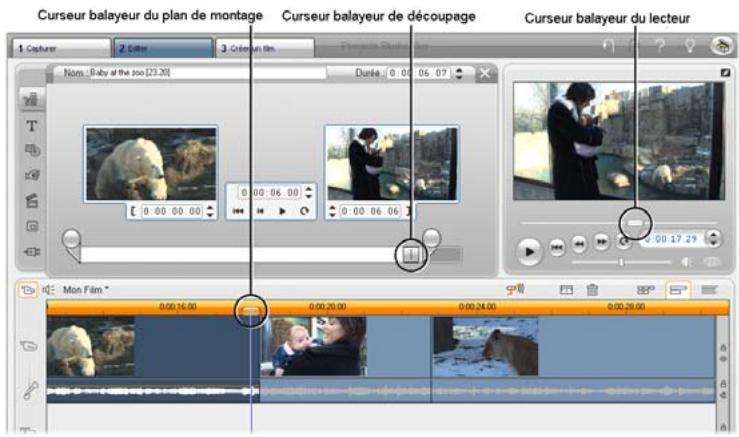Adjust the position timecode 0:00:06.00 stepper

(x=308, y=192)
